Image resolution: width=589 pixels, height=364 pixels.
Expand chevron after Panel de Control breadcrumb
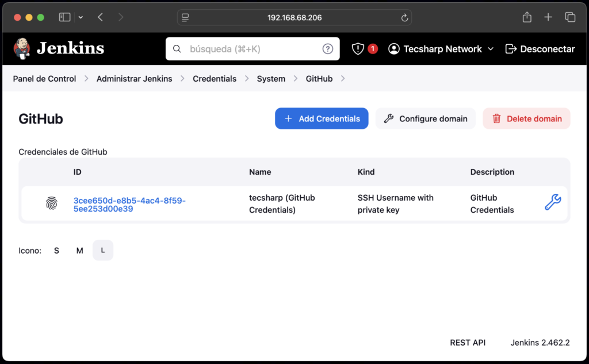coord(86,79)
